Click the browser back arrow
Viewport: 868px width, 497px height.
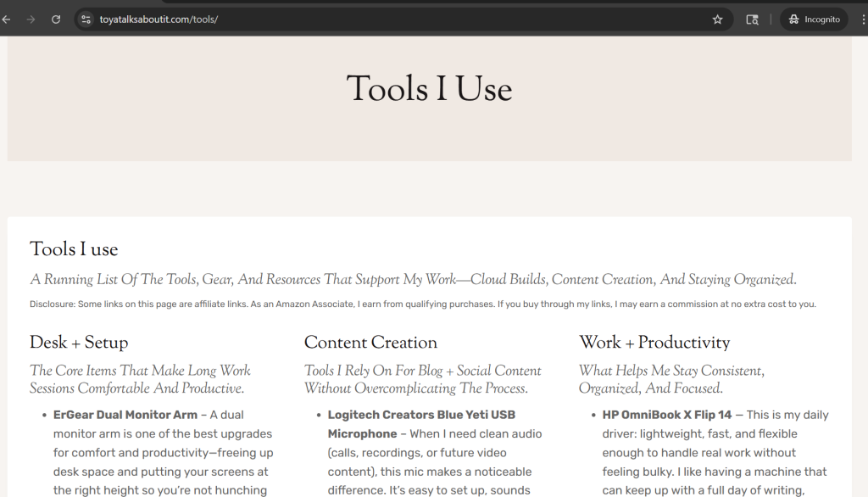click(7, 20)
